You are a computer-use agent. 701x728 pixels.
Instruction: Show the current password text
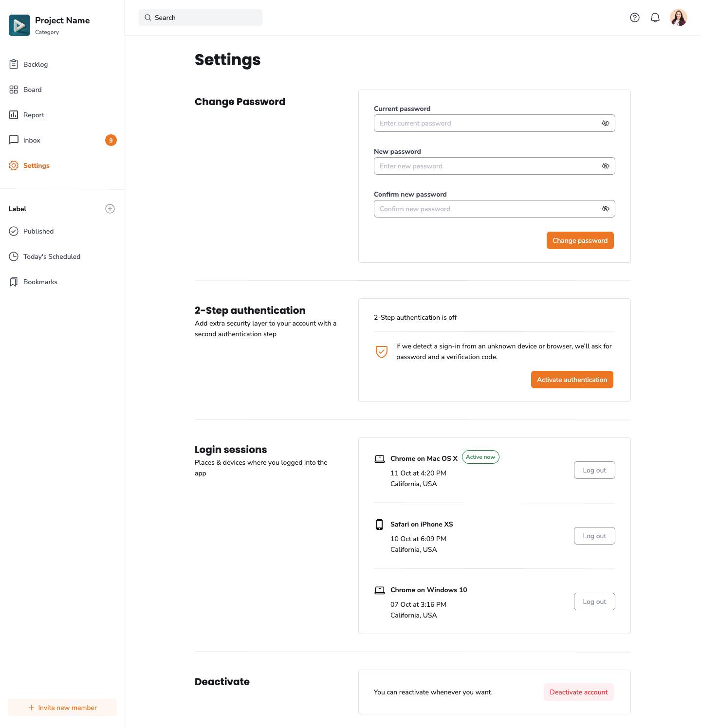(605, 123)
